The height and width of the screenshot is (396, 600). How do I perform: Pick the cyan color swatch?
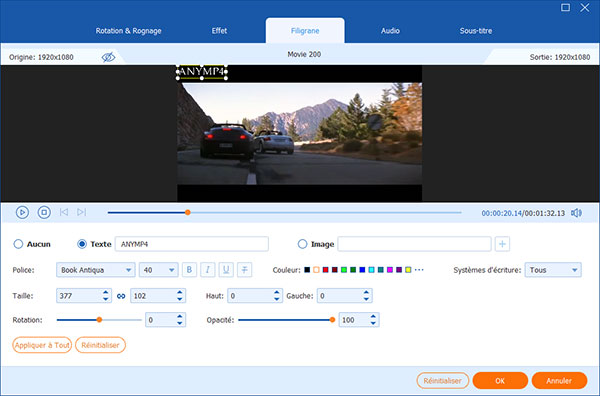coord(371,270)
